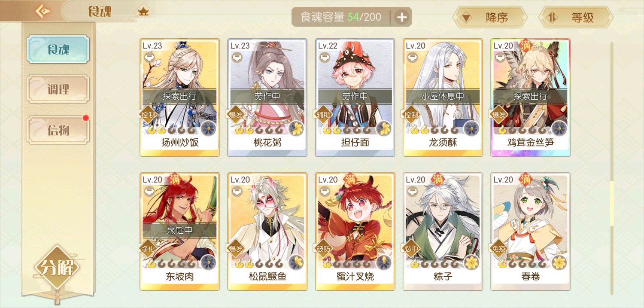Click the 分解 button
The width and height of the screenshot is (644, 308).
tap(57, 268)
